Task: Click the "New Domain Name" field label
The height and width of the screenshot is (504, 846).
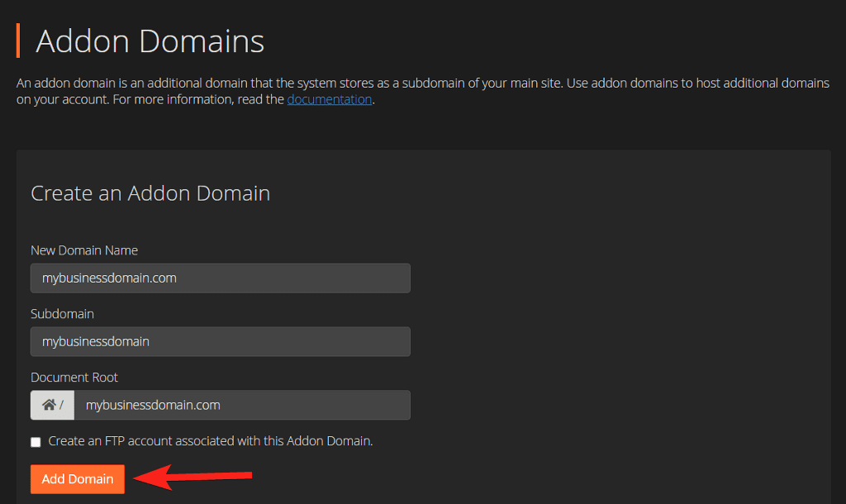Action: (x=84, y=250)
